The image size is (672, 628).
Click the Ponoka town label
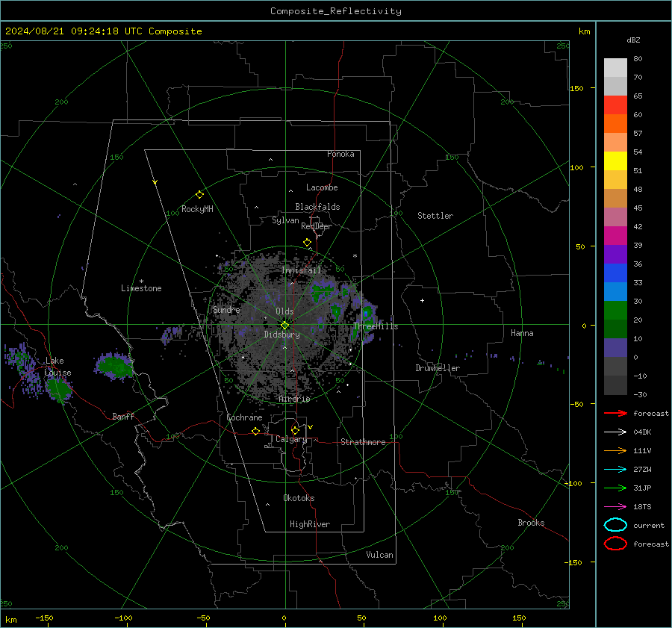pos(340,154)
